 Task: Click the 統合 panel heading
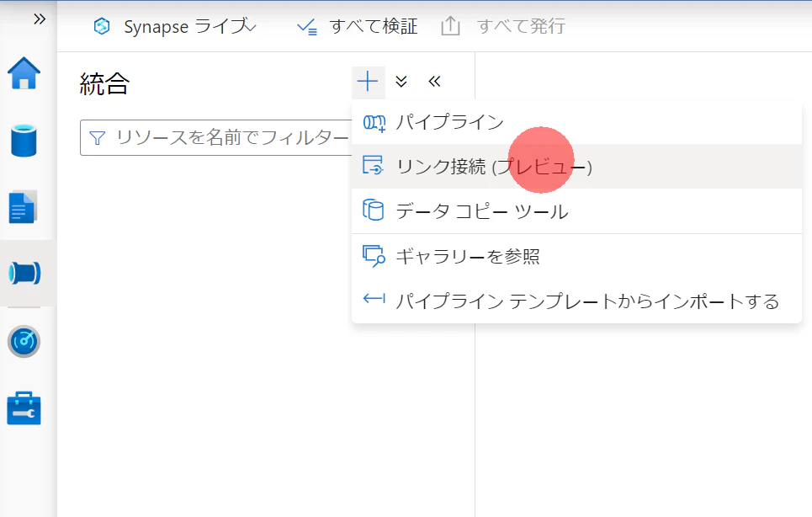tap(104, 83)
